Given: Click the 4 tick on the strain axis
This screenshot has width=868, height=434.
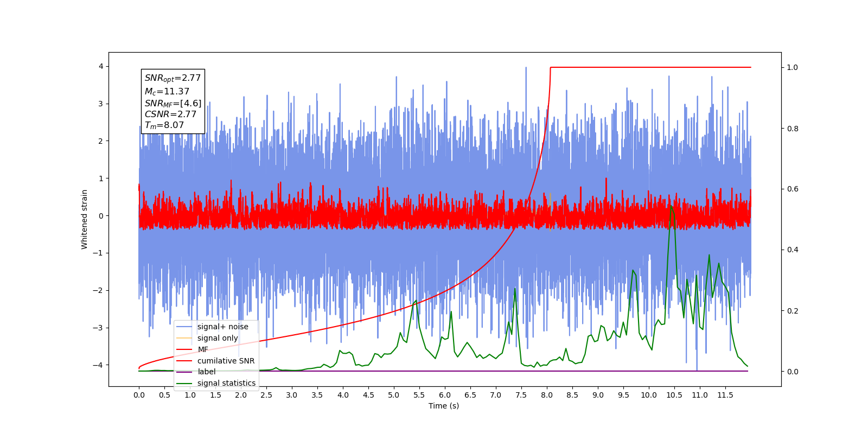Looking at the screenshot, I should [x=101, y=66].
